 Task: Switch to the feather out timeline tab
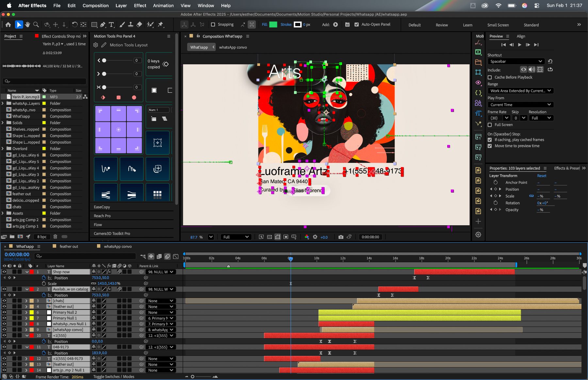(69, 246)
